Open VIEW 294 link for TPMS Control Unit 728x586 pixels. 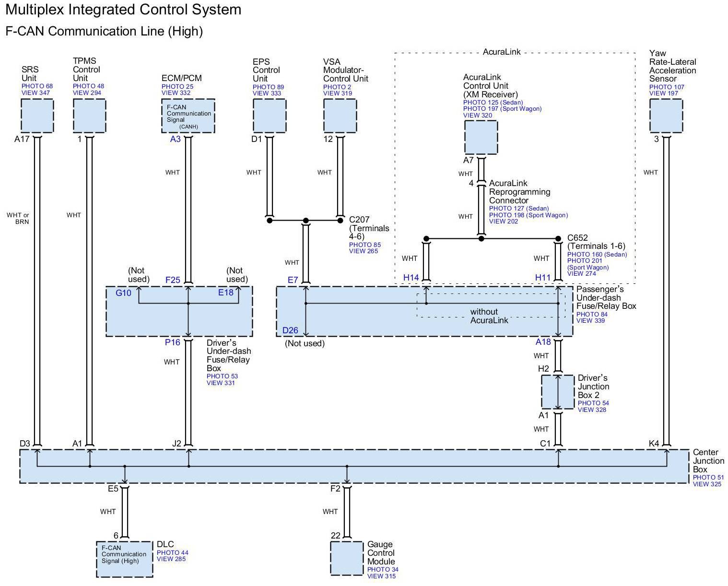[x=87, y=93]
